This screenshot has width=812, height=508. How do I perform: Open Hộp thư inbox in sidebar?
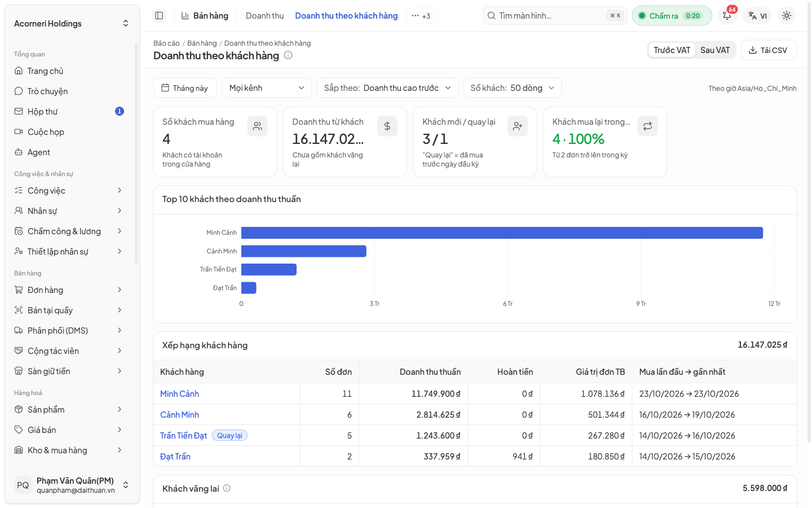pyautogui.click(x=69, y=112)
